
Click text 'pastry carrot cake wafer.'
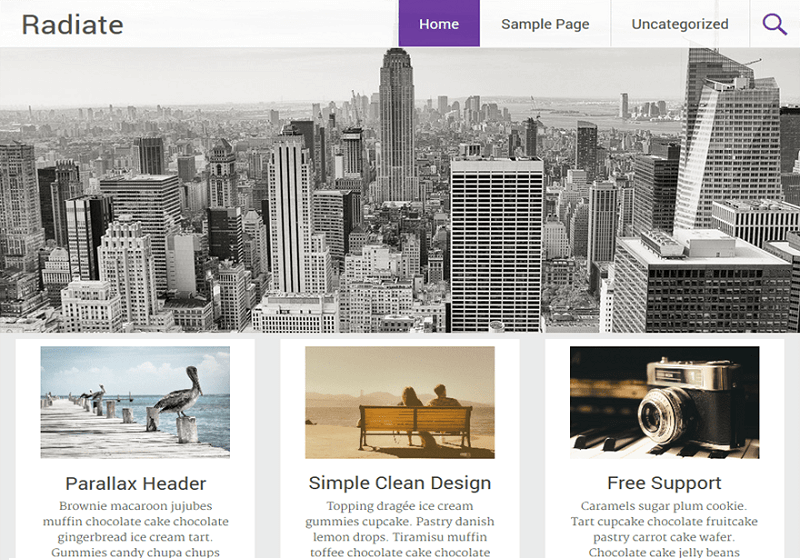pyautogui.click(x=664, y=537)
